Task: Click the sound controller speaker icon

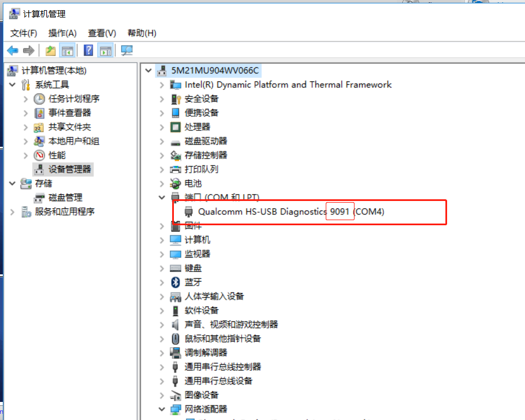Action: [175, 325]
